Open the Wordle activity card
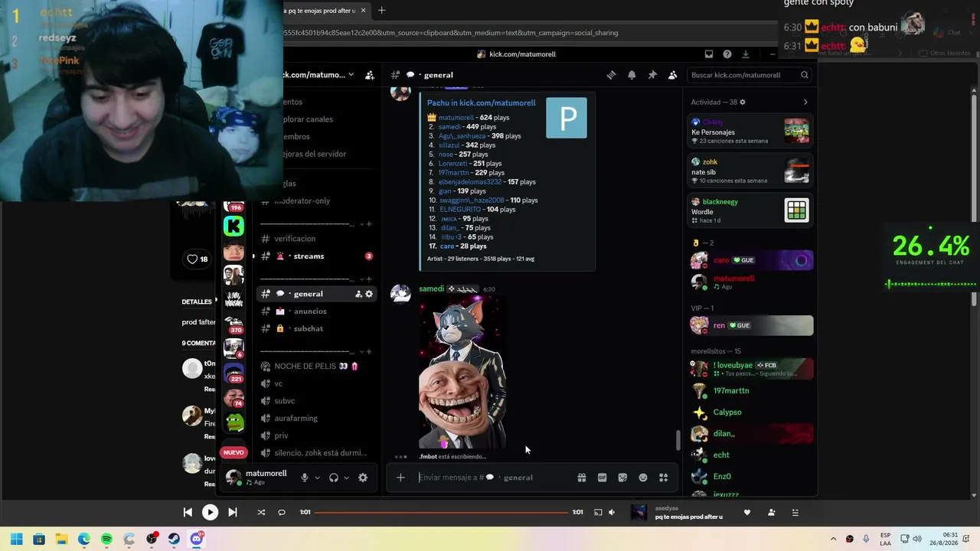Viewport: 980px width, 551px height. (x=750, y=210)
